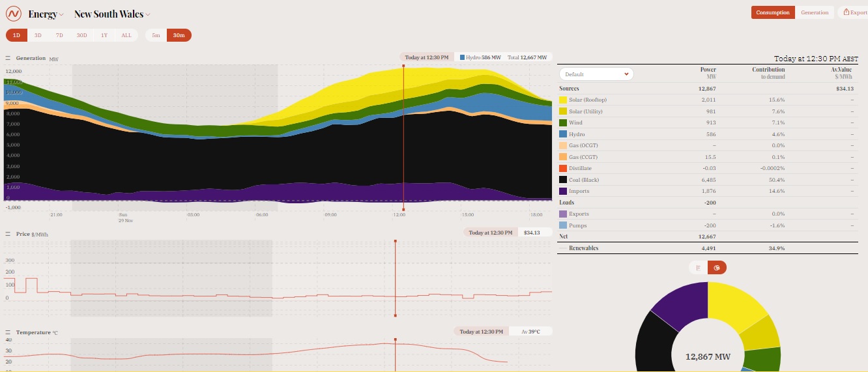Switch to Consumption view
Screen dimensions: 868x372
click(x=773, y=12)
